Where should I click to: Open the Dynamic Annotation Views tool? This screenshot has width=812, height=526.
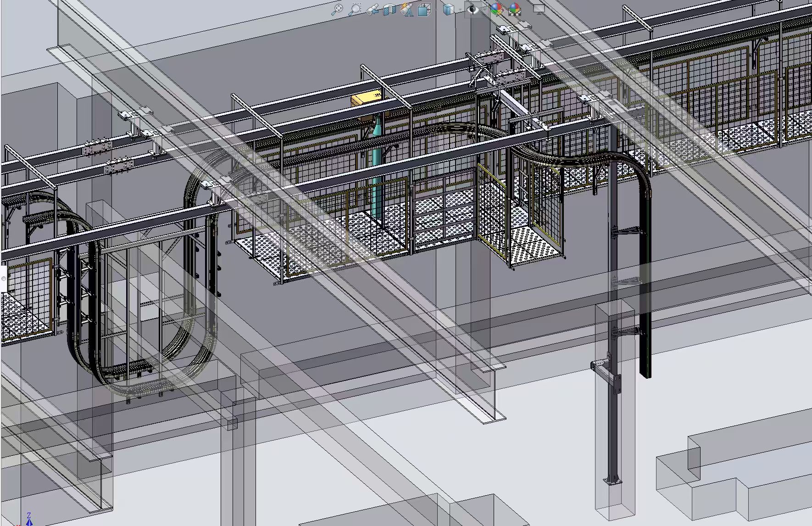pos(406,9)
